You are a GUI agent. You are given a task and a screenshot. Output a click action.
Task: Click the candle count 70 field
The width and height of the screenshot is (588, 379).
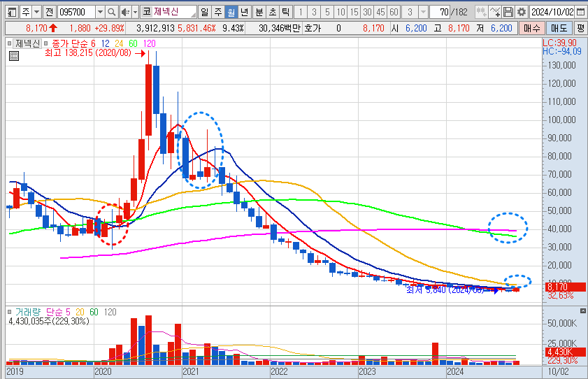tap(440, 12)
